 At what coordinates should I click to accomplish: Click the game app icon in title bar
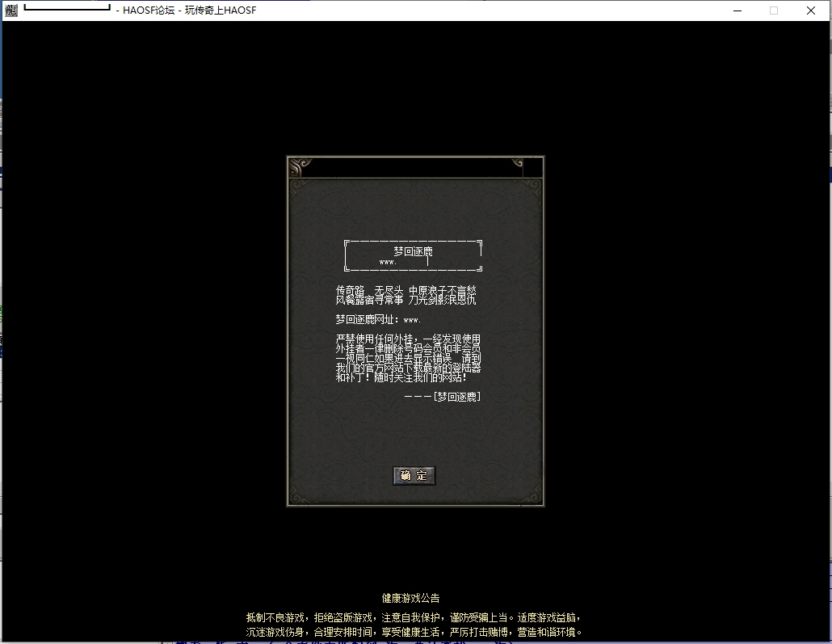[11, 10]
